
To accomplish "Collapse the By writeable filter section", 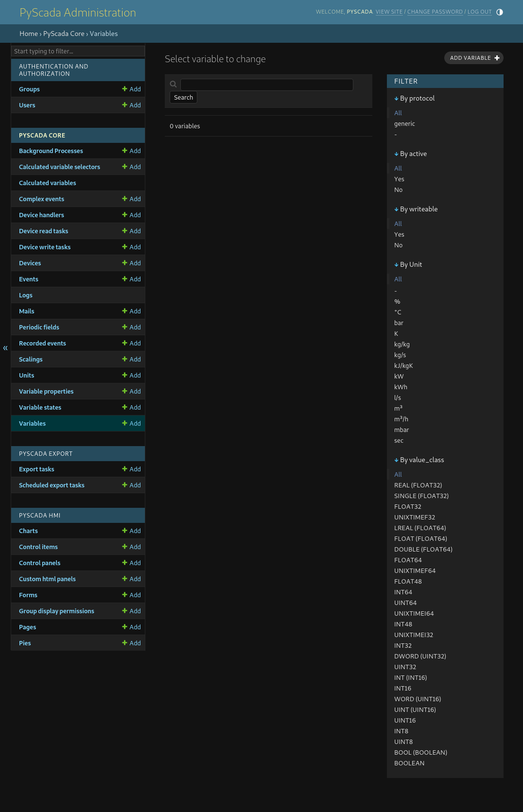I will pos(416,209).
